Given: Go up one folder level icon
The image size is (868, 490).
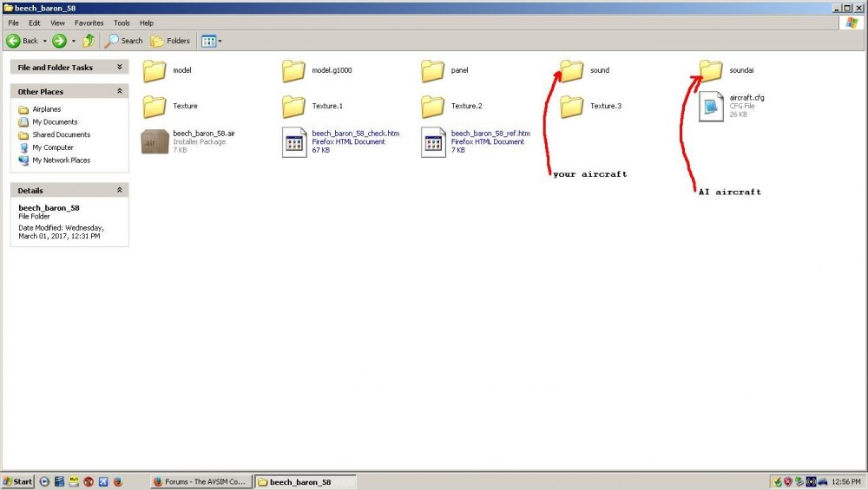Looking at the screenshot, I should [89, 41].
